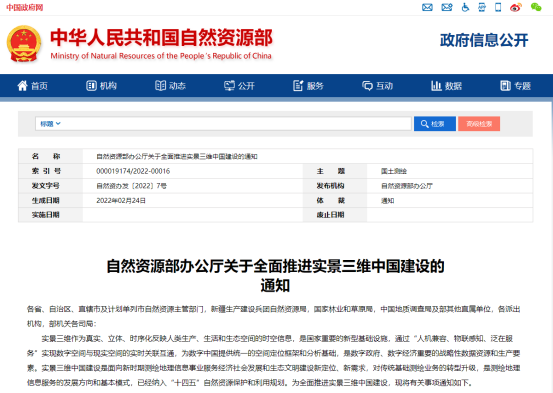
Task: Open the 公开 menu item
Action: tap(239, 86)
